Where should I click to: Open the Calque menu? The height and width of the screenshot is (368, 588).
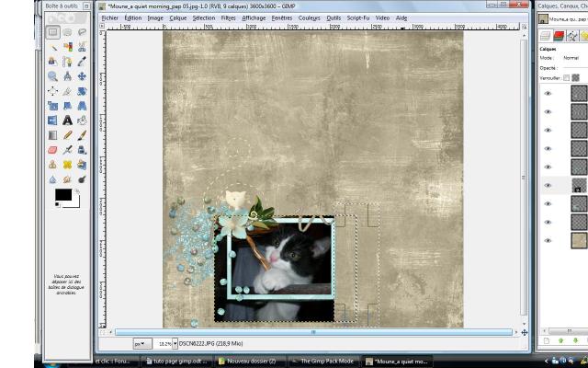177,17
